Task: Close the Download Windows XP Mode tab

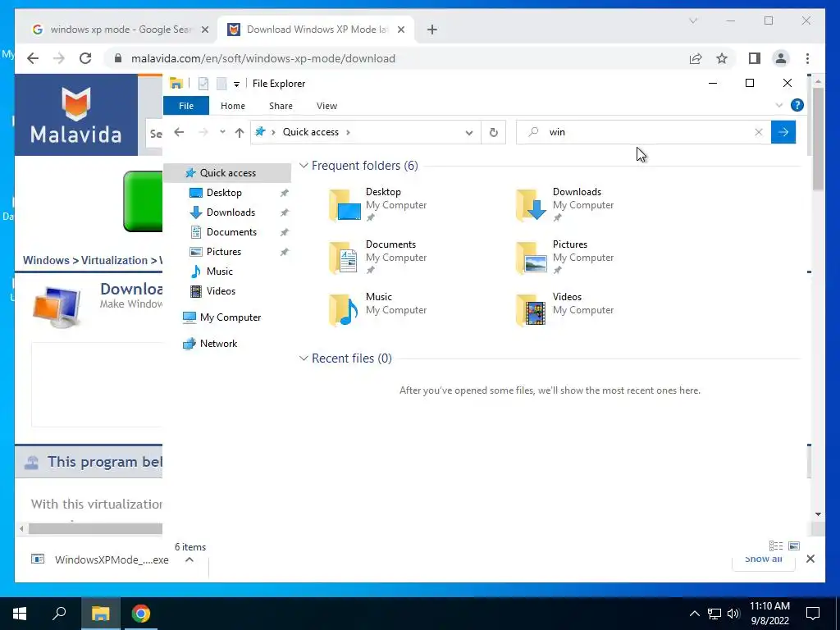Action: point(400,30)
